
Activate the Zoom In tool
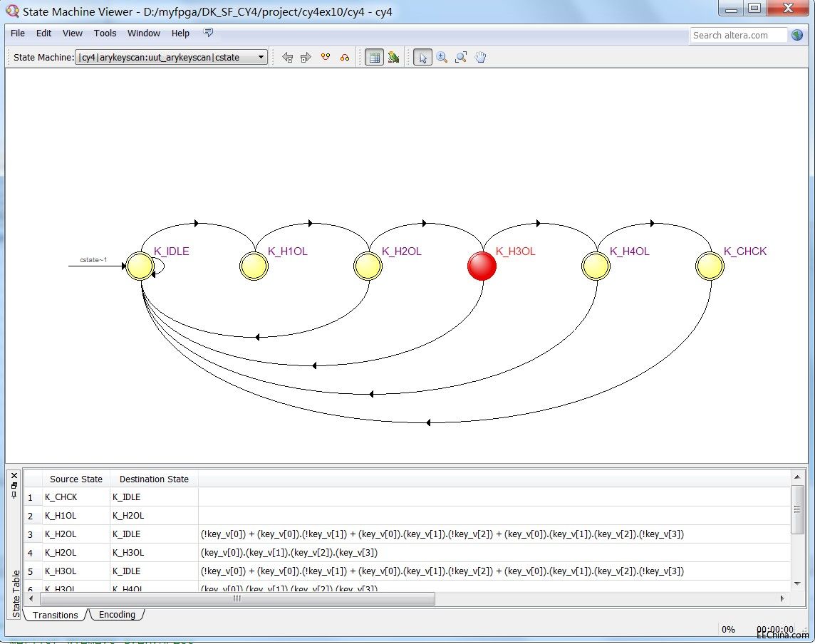442,57
